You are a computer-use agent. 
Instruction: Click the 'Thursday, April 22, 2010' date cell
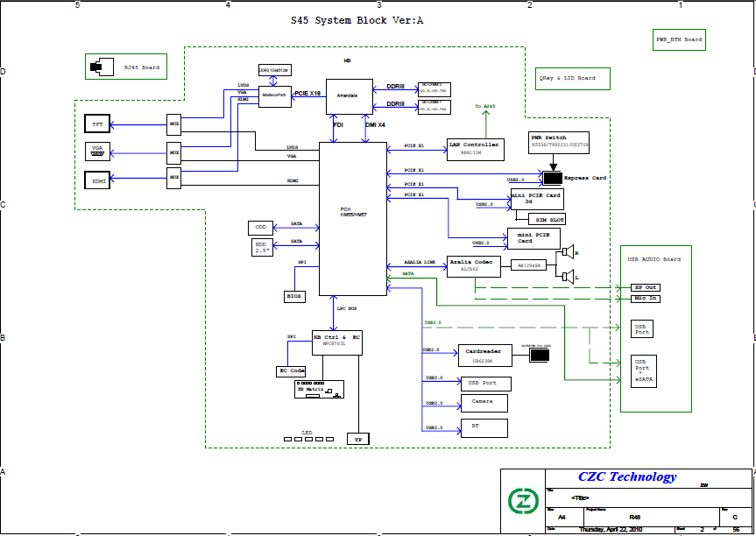611,530
